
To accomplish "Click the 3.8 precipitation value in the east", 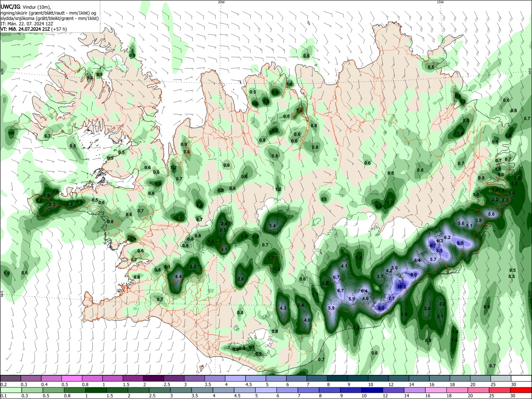I will [478, 220].
